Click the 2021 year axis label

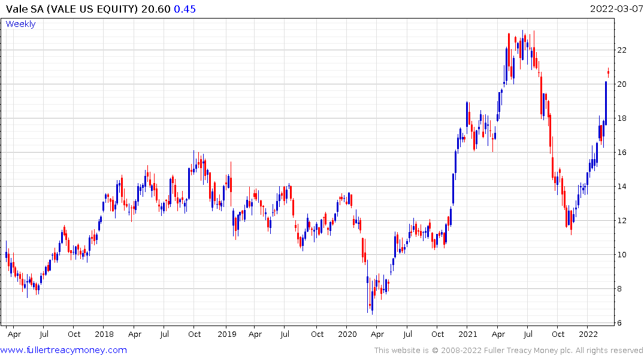tap(468, 334)
